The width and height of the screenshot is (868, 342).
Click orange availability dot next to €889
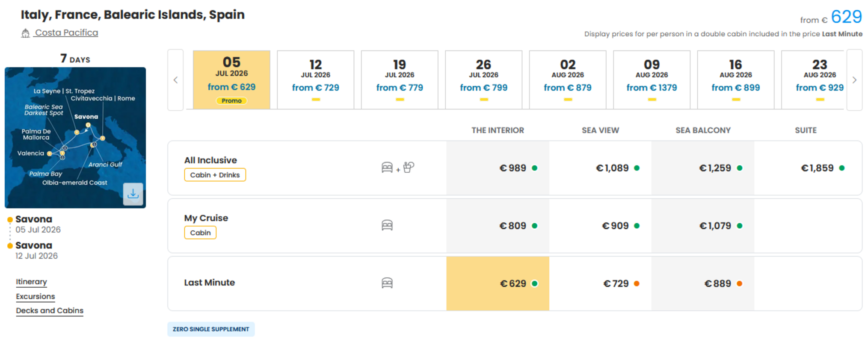tap(739, 283)
